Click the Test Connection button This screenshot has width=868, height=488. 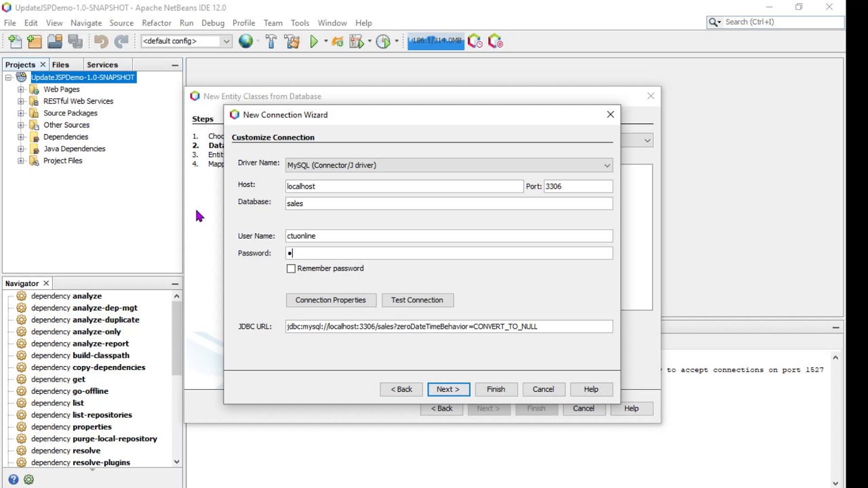[x=417, y=300]
